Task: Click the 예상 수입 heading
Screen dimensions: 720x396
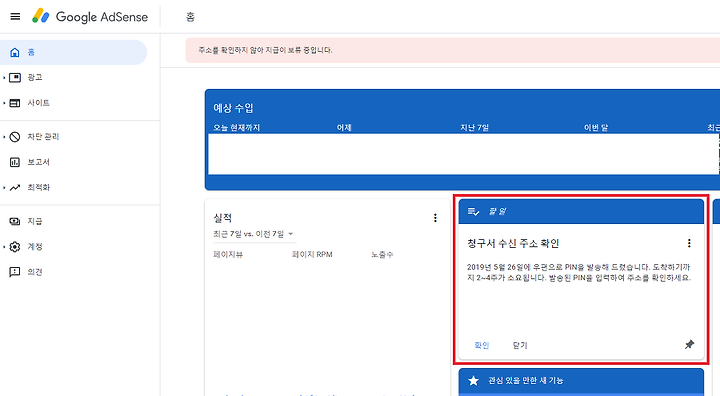Action: click(x=233, y=108)
